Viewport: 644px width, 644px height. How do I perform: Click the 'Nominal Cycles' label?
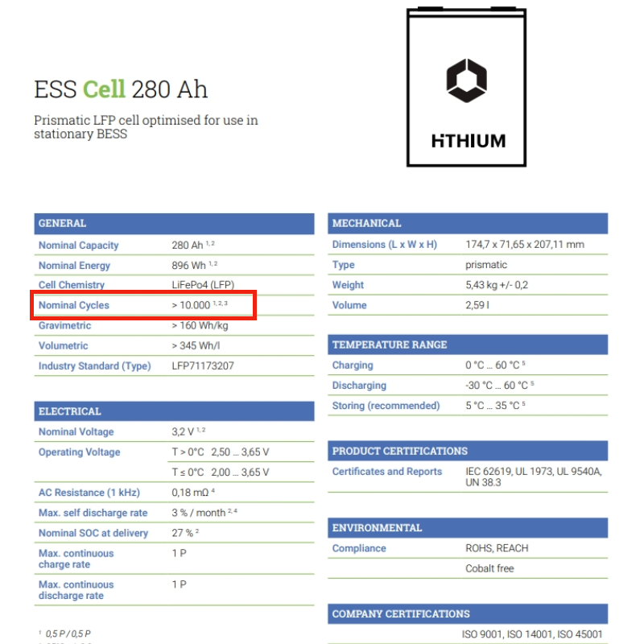(74, 305)
